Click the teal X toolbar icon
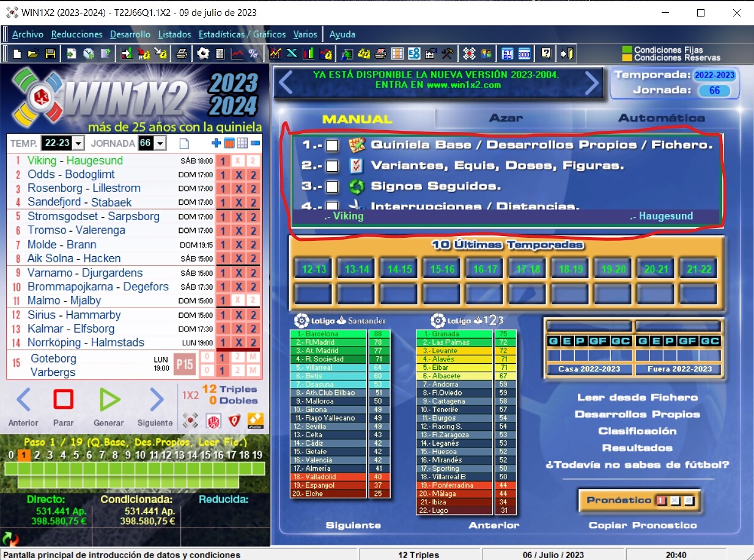 pyautogui.click(x=292, y=54)
